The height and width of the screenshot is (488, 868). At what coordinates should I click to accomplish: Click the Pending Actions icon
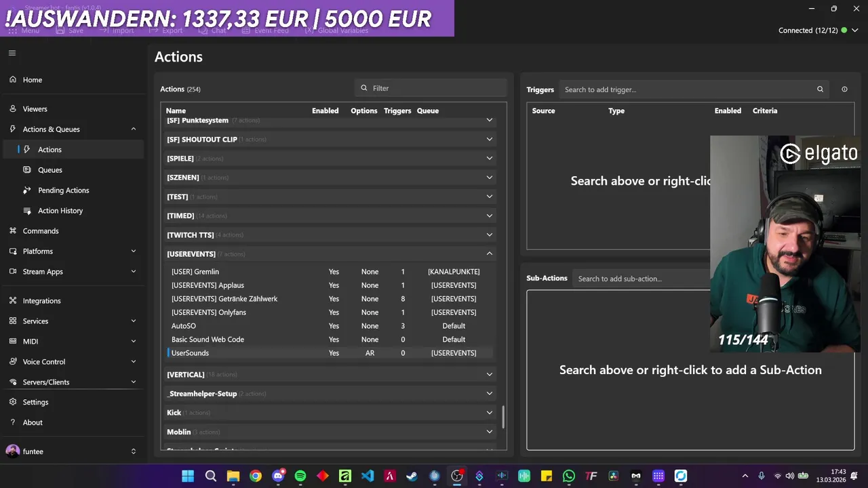(27, 190)
